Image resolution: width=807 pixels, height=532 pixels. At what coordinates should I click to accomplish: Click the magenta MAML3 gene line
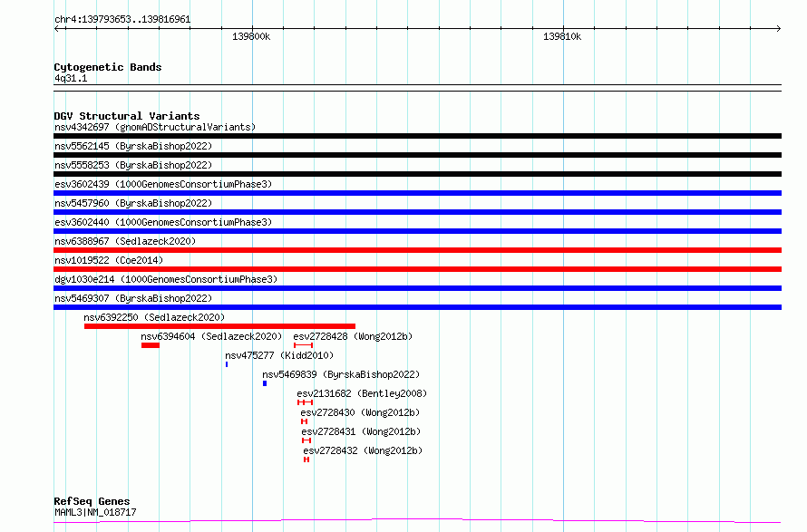(x=417, y=521)
